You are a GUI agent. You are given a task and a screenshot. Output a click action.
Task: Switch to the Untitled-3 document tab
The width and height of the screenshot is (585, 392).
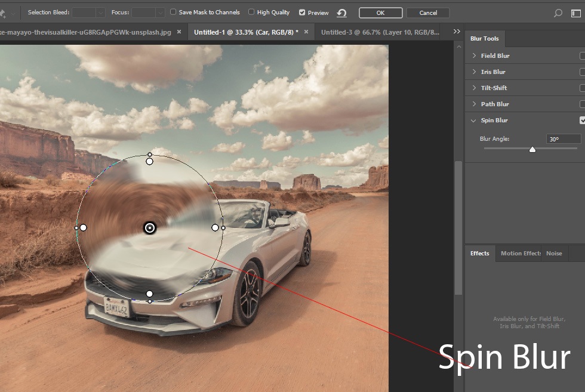coord(380,32)
